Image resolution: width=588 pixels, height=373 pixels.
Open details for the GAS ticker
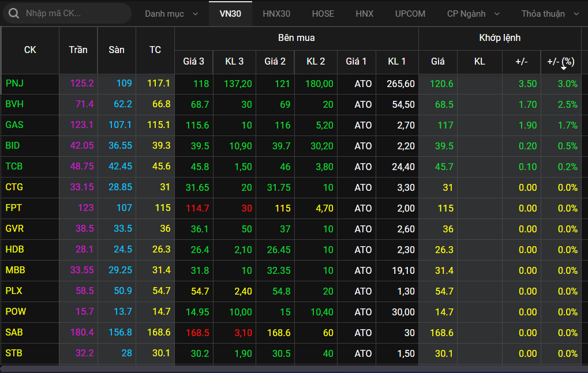pyautogui.click(x=14, y=125)
